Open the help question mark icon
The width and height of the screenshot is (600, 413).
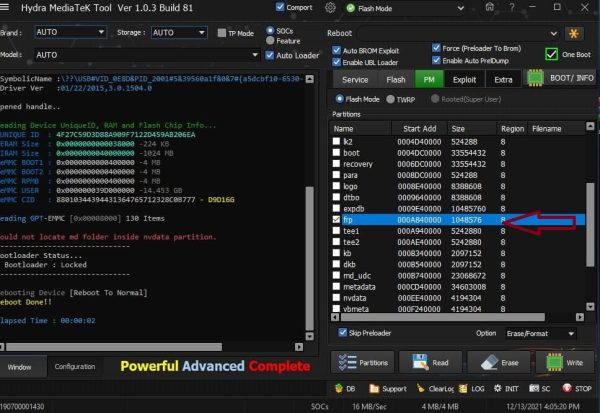tap(512, 7)
